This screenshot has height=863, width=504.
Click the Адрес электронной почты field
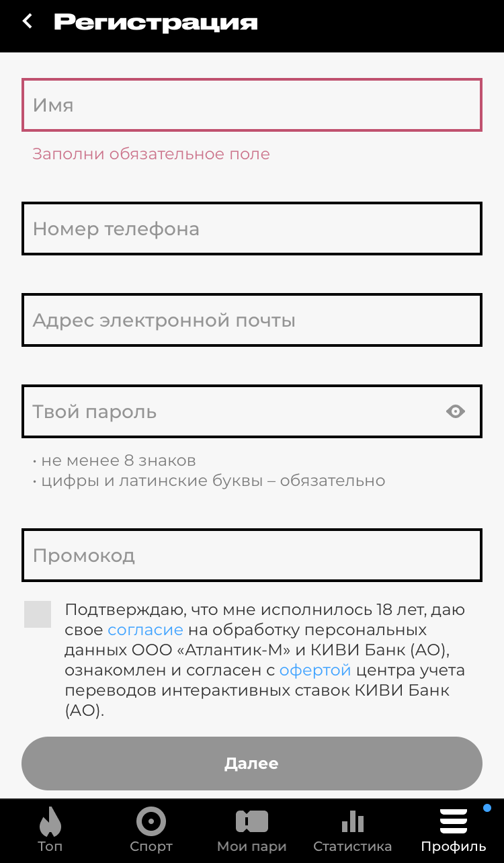252,320
